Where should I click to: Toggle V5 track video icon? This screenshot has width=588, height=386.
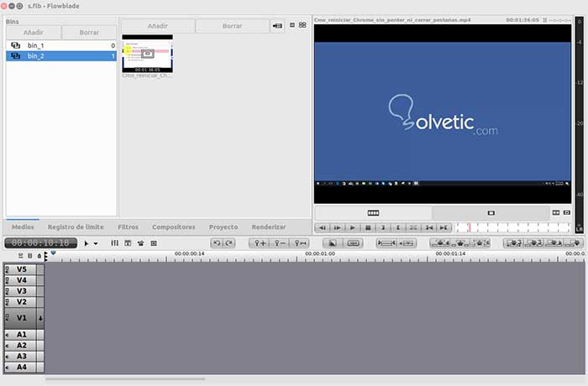pos(7,269)
